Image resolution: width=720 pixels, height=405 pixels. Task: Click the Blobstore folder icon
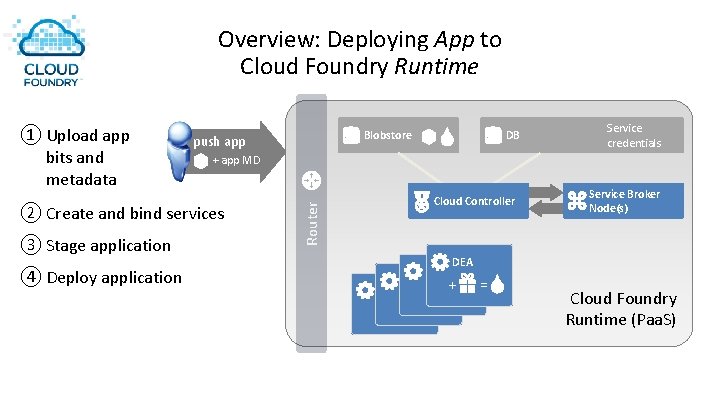pos(351,135)
